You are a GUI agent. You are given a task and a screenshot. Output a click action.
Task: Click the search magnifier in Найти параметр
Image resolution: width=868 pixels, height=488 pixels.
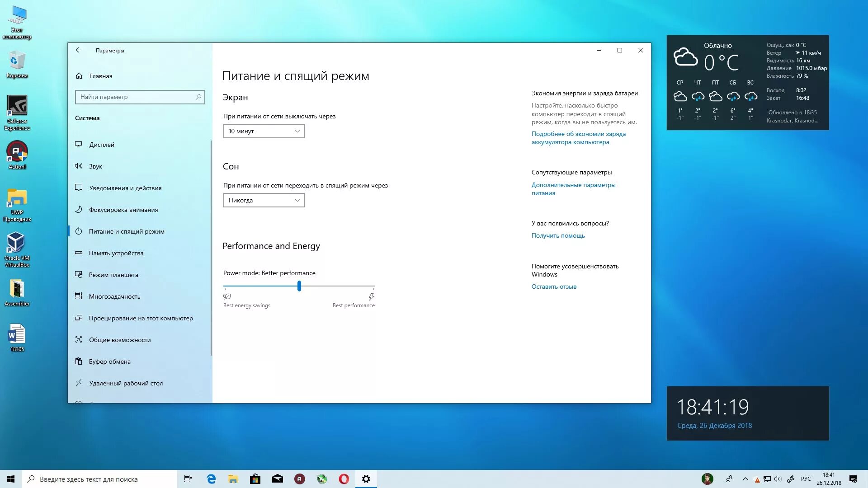(198, 97)
